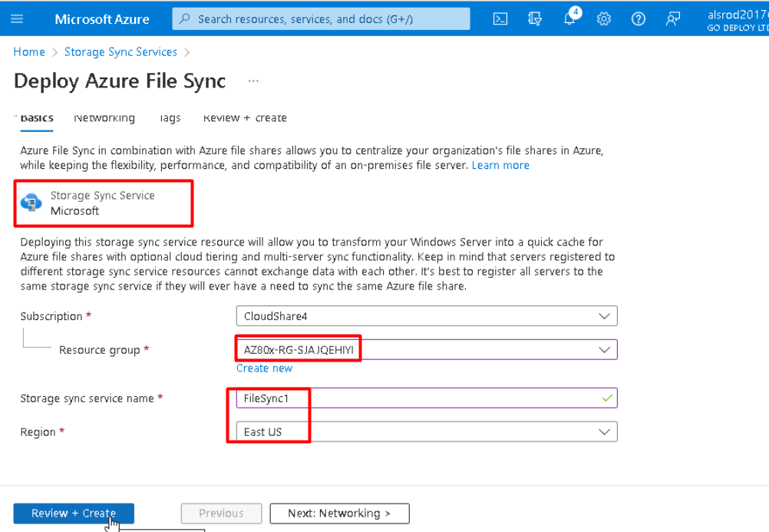Click the Storage sync service name field
The width and height of the screenshot is (769, 532).
427,398
